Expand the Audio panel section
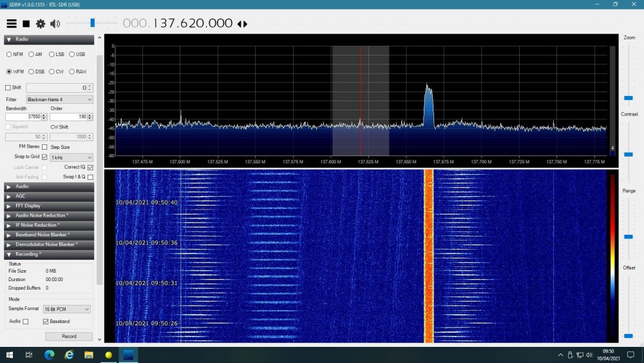644x363 pixels. [49, 186]
